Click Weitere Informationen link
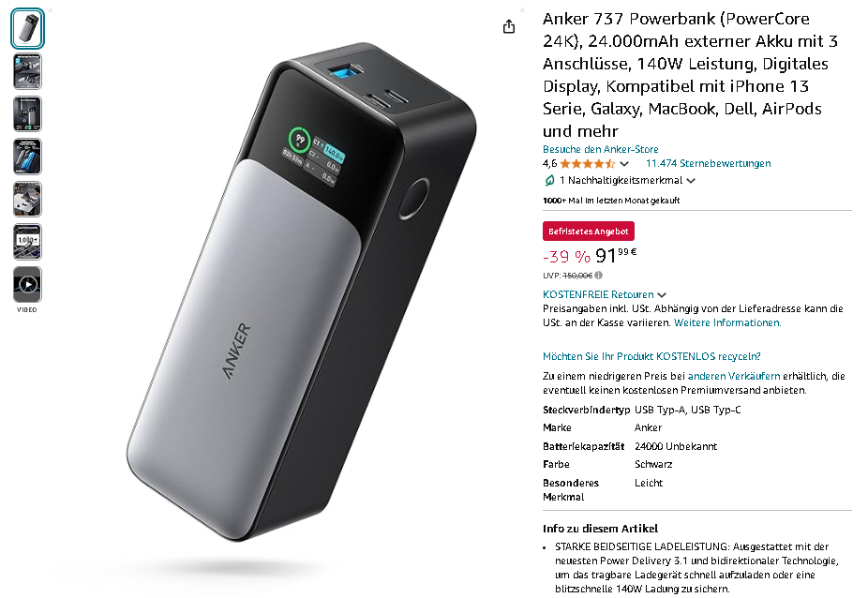Image resolution: width=868 pixels, height=598 pixels. [726, 322]
